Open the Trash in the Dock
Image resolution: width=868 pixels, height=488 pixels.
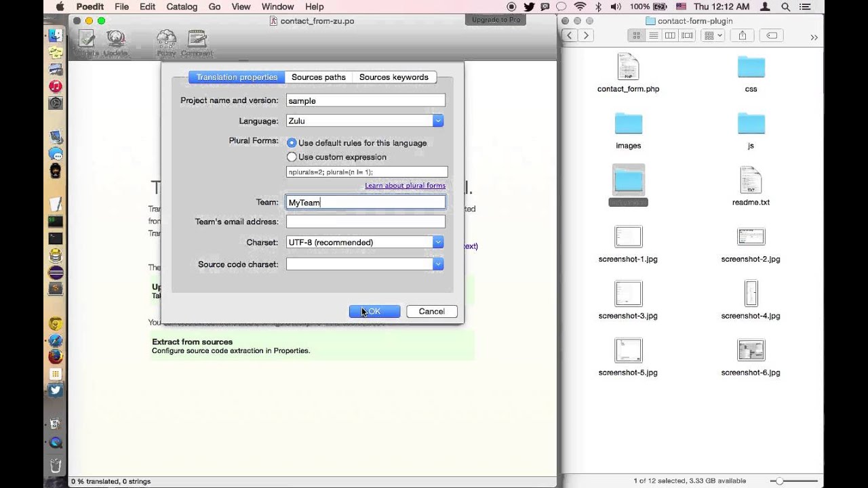[56, 465]
